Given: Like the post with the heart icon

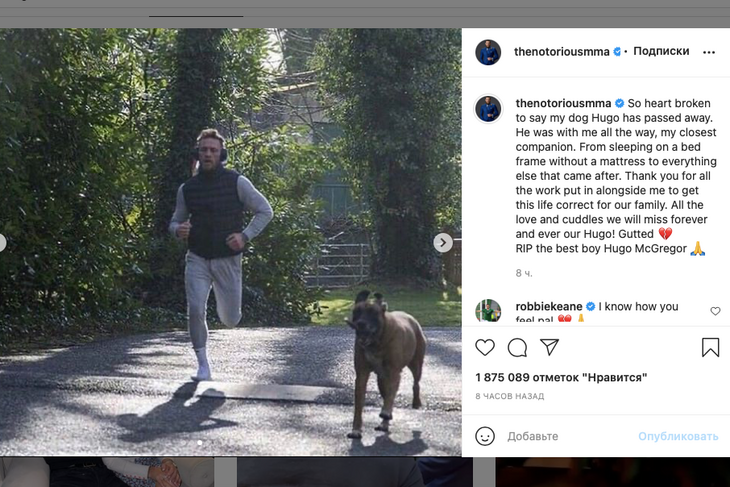Looking at the screenshot, I should click(485, 347).
